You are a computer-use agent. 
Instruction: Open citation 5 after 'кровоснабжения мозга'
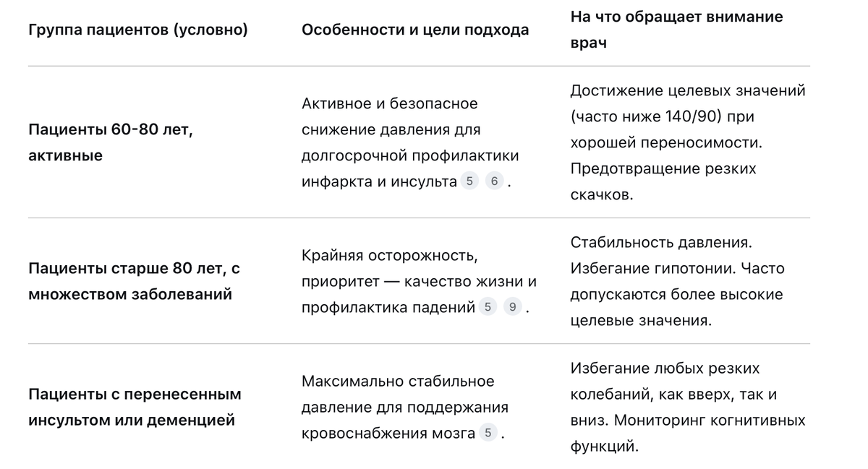point(488,434)
